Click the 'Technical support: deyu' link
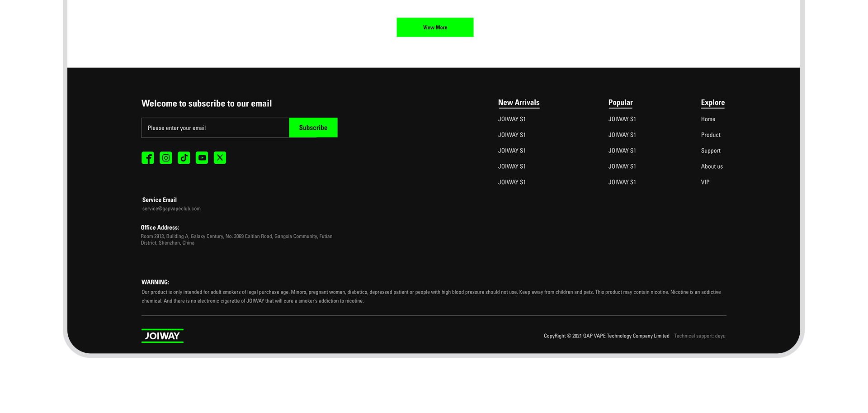This screenshot has height=413, width=868. (x=700, y=336)
